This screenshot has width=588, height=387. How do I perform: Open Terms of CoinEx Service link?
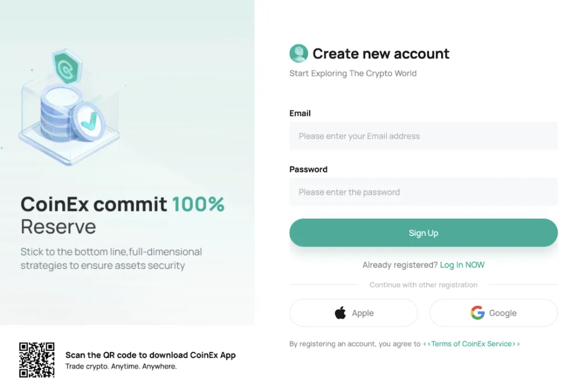[471, 344]
